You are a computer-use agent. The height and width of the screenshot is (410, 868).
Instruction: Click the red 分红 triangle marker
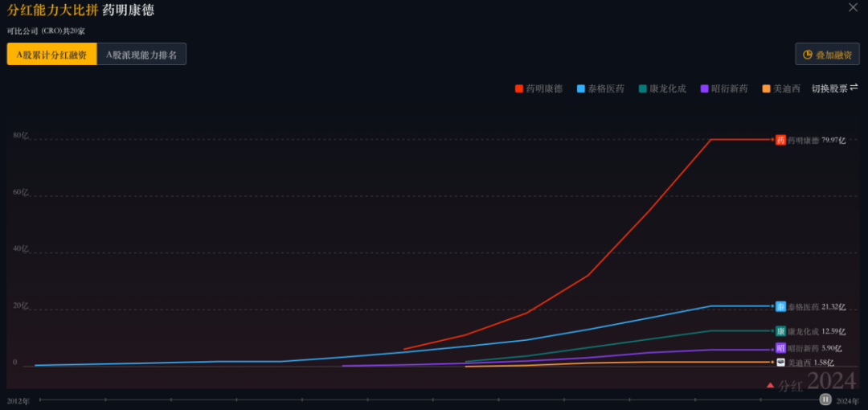click(x=770, y=385)
